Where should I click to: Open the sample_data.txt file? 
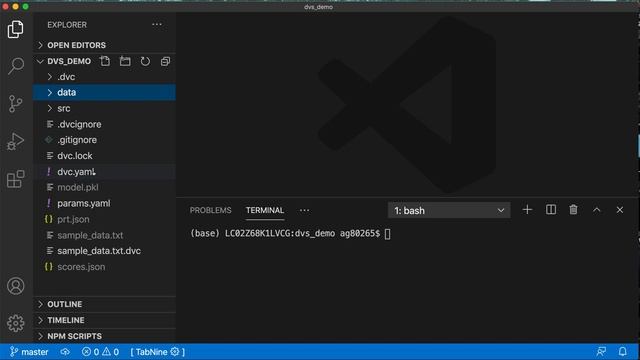coord(104,235)
